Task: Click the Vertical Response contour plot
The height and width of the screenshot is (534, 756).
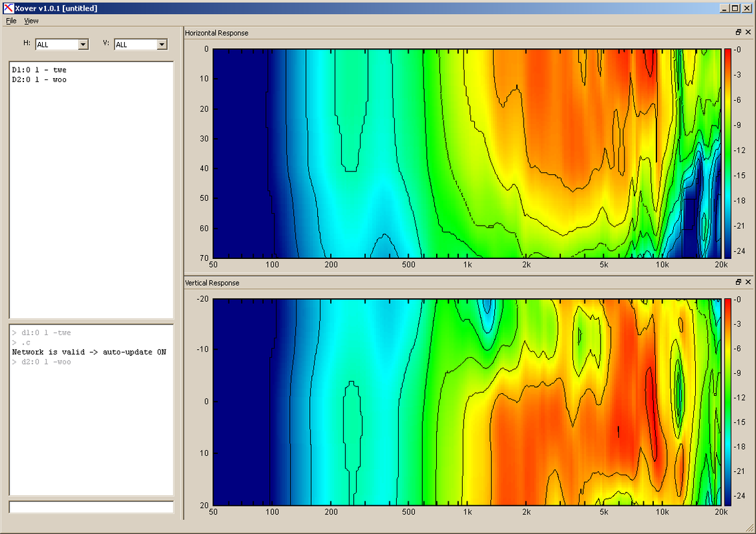Action: coord(467,402)
